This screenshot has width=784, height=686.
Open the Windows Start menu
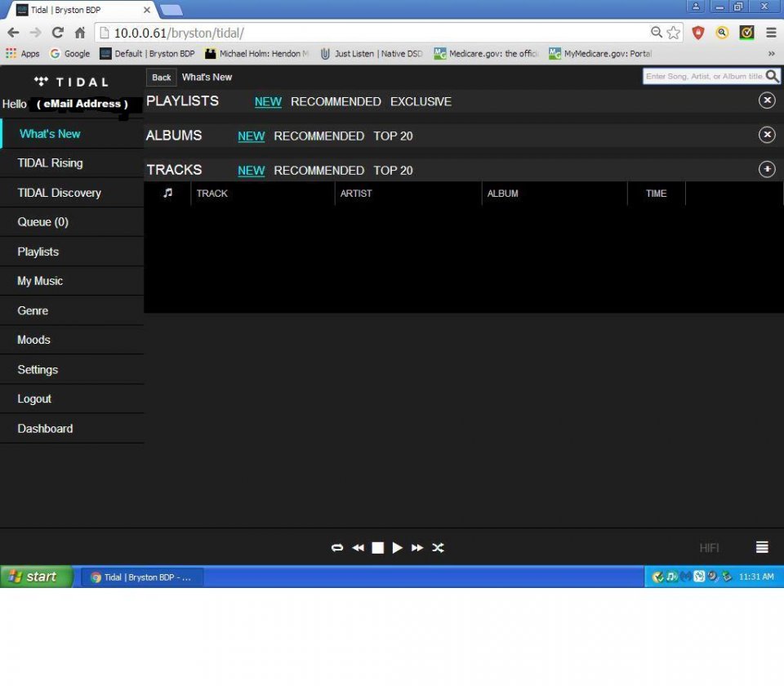37,577
